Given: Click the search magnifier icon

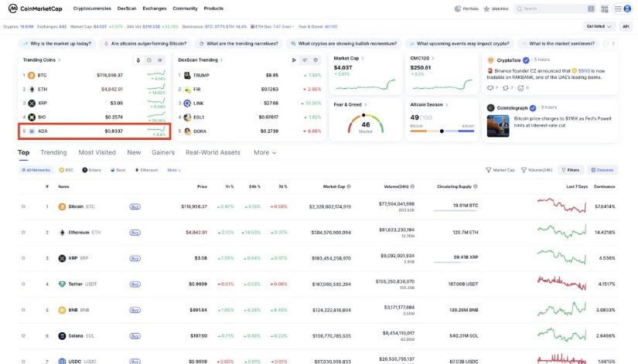Looking at the screenshot, I should pyautogui.click(x=520, y=9).
